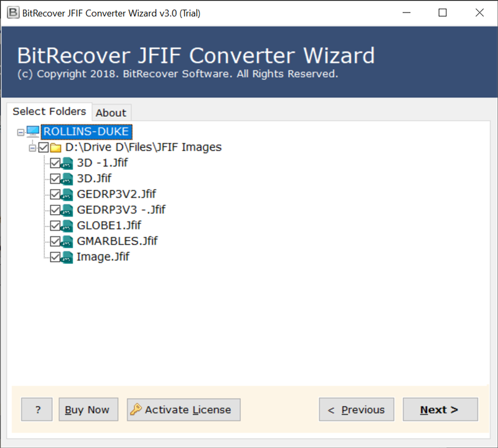Close the JFIF Converter Wizard window
498x448 pixels.
pyautogui.click(x=479, y=12)
